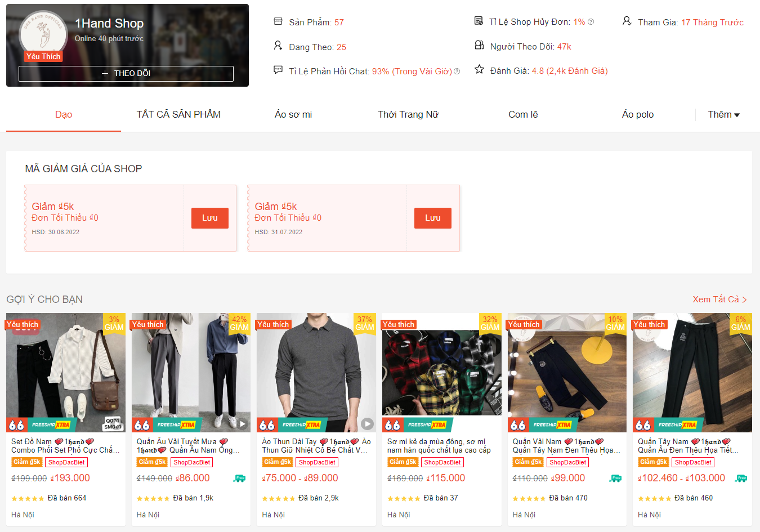The image size is (760, 532).
Task: Expand the Thêm dropdown in the category bar
Action: (723, 114)
